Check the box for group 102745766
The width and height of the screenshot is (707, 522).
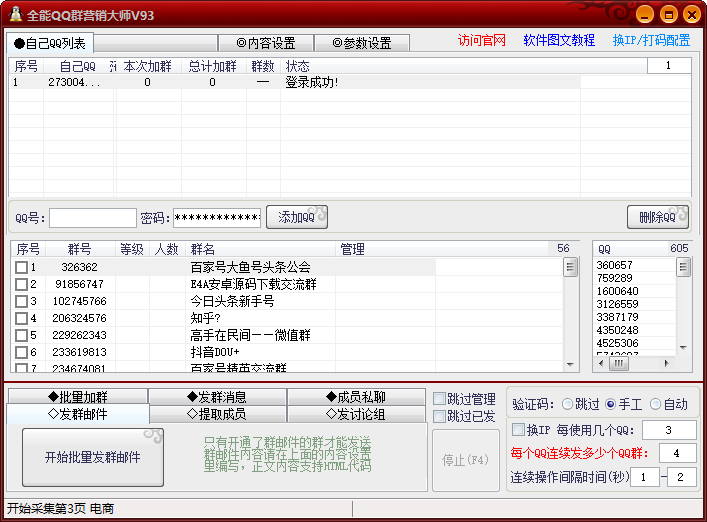[x=21, y=301]
